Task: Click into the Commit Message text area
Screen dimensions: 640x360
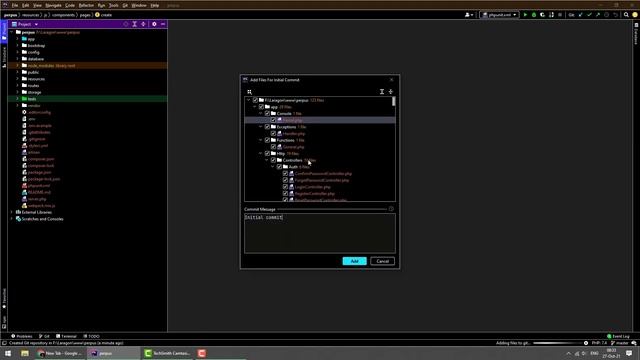Action: 320,233
